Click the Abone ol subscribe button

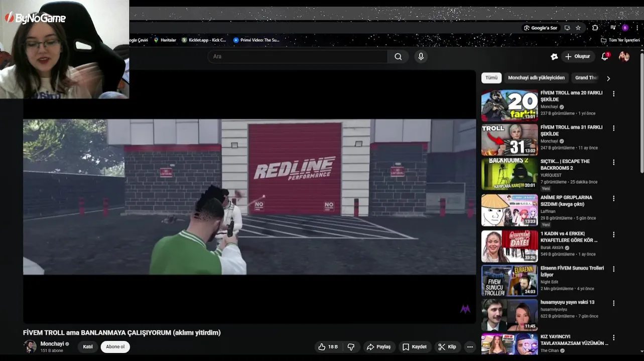tap(115, 347)
